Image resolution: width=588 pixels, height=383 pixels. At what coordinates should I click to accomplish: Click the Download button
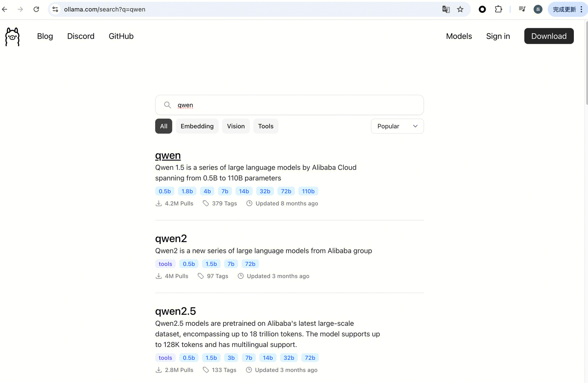549,36
